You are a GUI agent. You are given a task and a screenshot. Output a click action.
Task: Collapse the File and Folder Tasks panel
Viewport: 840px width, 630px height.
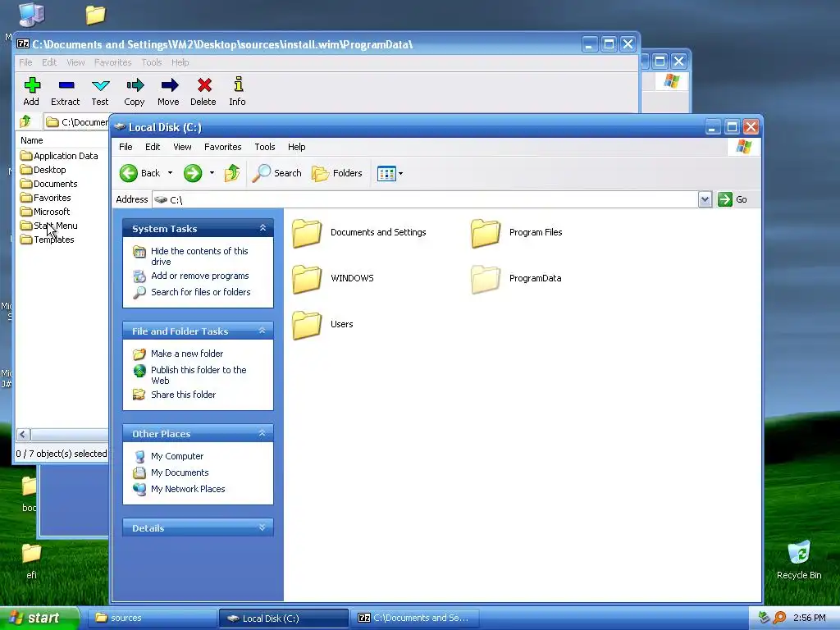pos(262,331)
